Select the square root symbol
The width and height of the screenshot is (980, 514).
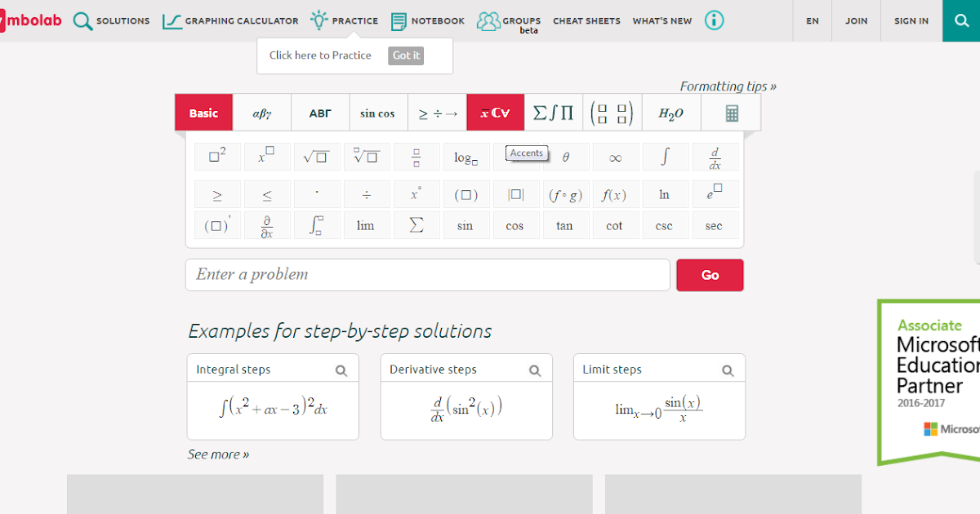(x=317, y=156)
